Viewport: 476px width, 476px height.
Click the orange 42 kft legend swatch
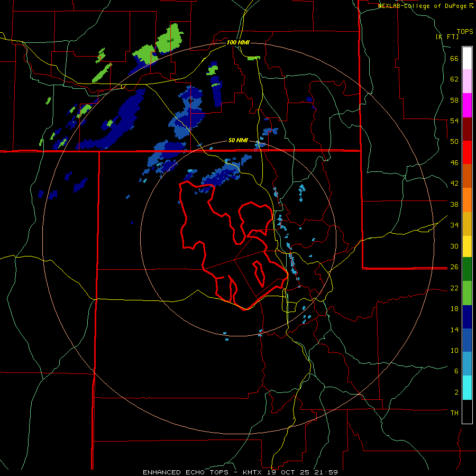click(x=467, y=199)
